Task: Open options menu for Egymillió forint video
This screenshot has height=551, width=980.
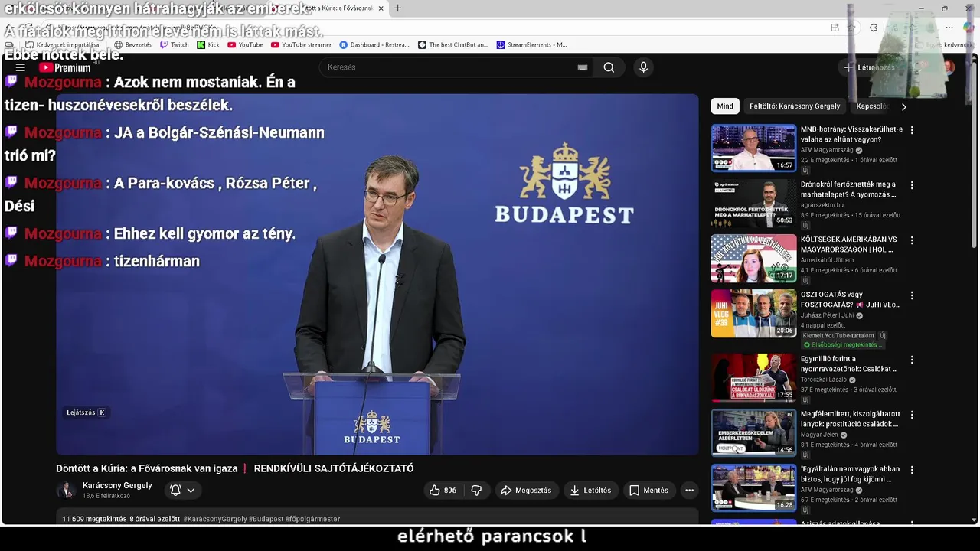Action: point(912,360)
